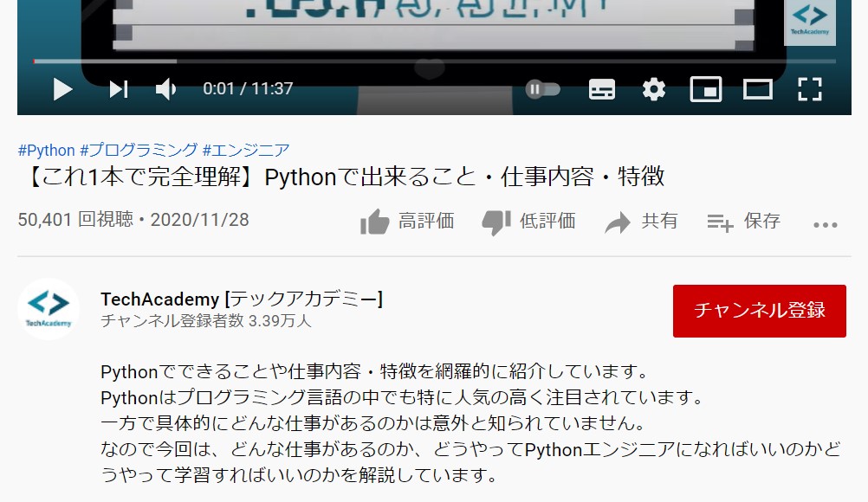Viewport: 868px width, 502px height.
Task: Mute the video volume
Action: pos(165,88)
